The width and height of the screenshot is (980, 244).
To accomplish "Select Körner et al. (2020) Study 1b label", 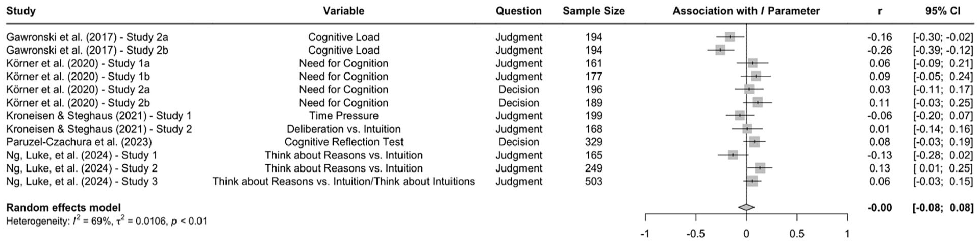I will pos(78,77).
